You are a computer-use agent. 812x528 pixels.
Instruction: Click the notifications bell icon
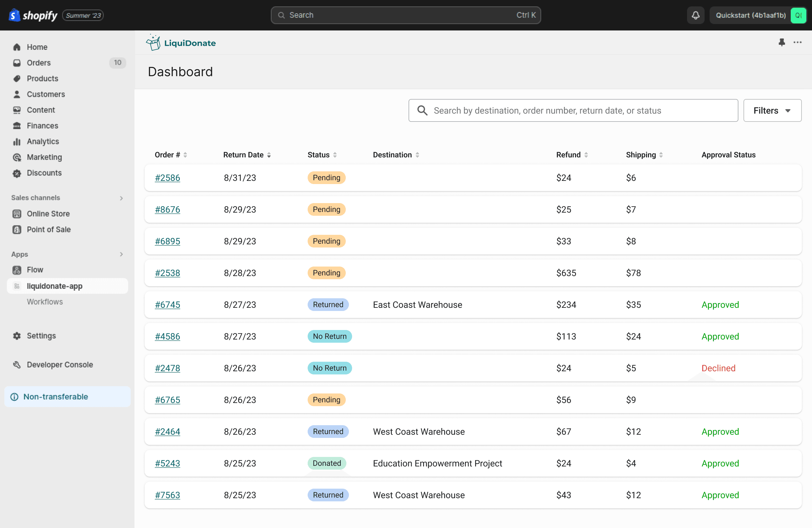point(695,15)
